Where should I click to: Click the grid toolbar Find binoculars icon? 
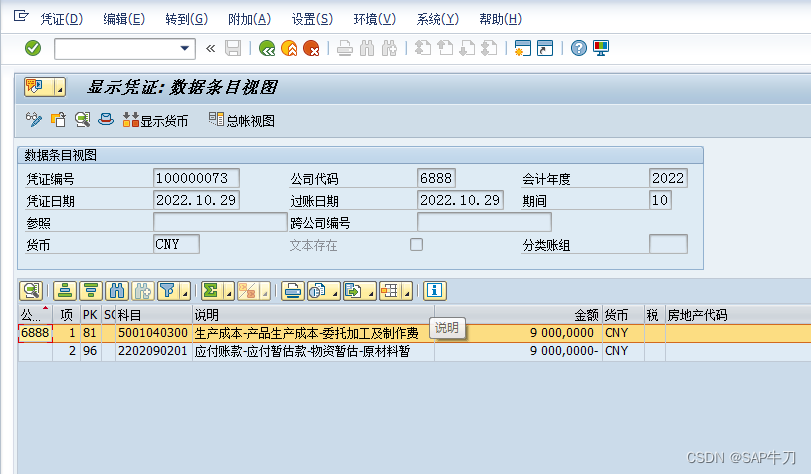click(x=117, y=291)
